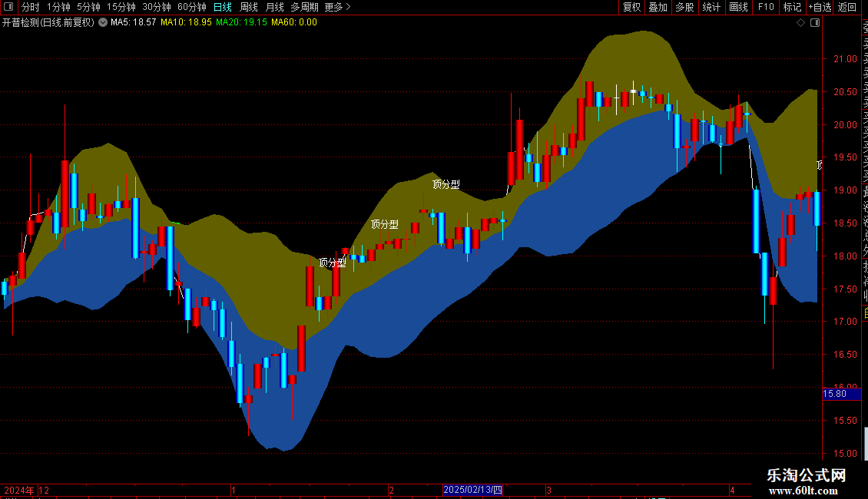Open the round indicator dropdown beside 开普检测
This screenshot has height=499, width=868.
point(103,23)
